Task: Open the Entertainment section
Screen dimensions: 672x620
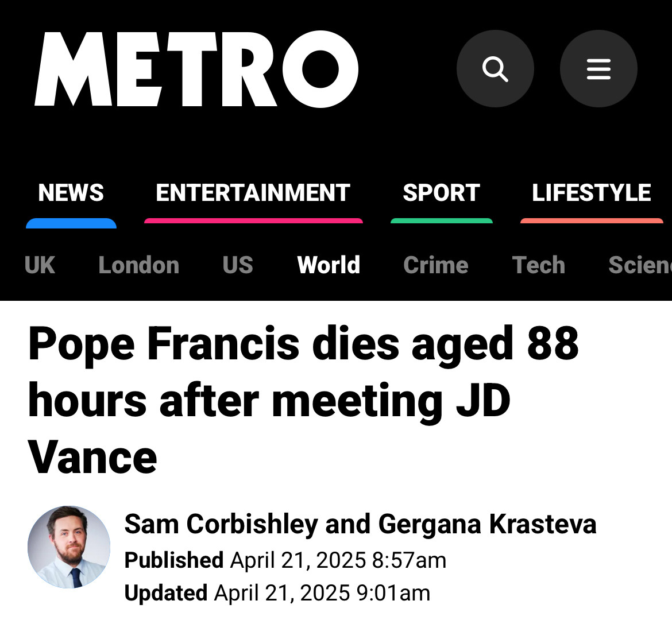Action: (x=253, y=193)
